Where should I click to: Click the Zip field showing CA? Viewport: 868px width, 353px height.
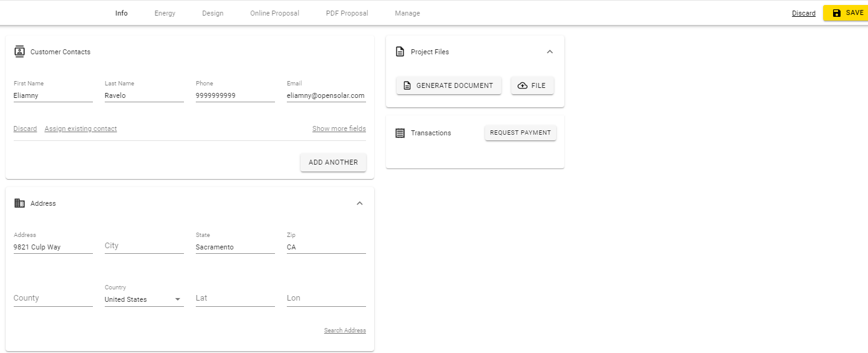tap(326, 247)
